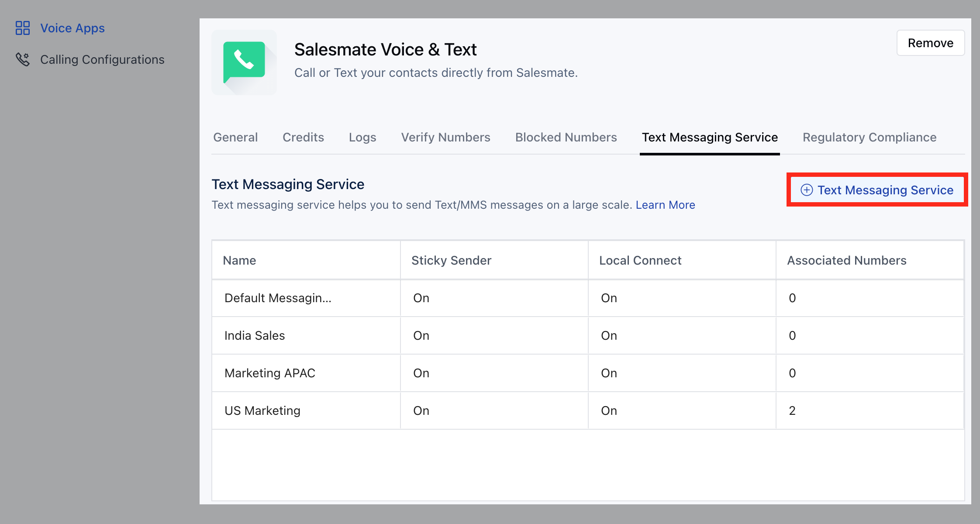This screenshot has width=980, height=524.
Task: Open the Credits tab
Action: click(x=303, y=137)
